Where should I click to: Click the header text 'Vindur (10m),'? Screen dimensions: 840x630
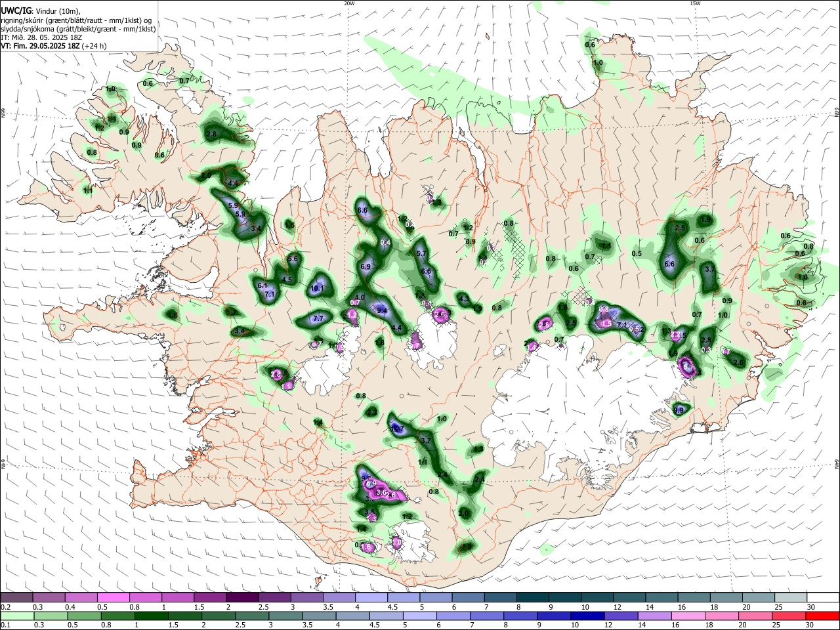58,11
